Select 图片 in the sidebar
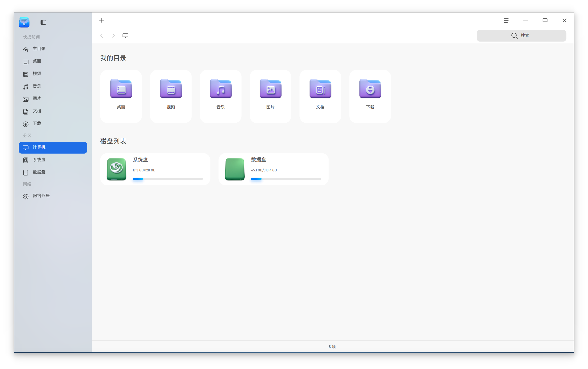 point(53,99)
